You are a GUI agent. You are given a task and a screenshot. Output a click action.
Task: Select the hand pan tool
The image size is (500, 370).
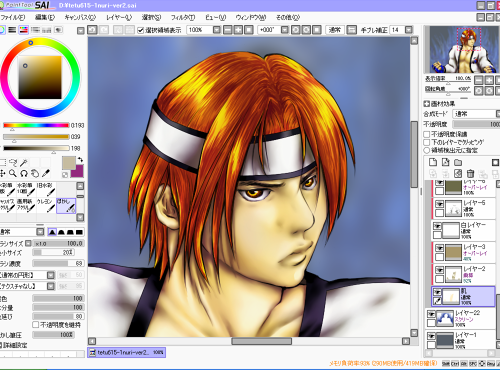click(x=35, y=173)
